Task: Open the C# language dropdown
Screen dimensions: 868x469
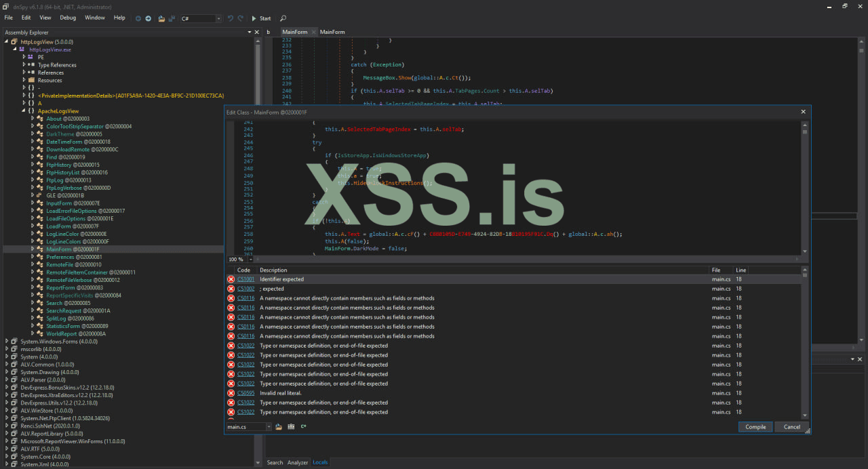Action: pyautogui.click(x=218, y=18)
